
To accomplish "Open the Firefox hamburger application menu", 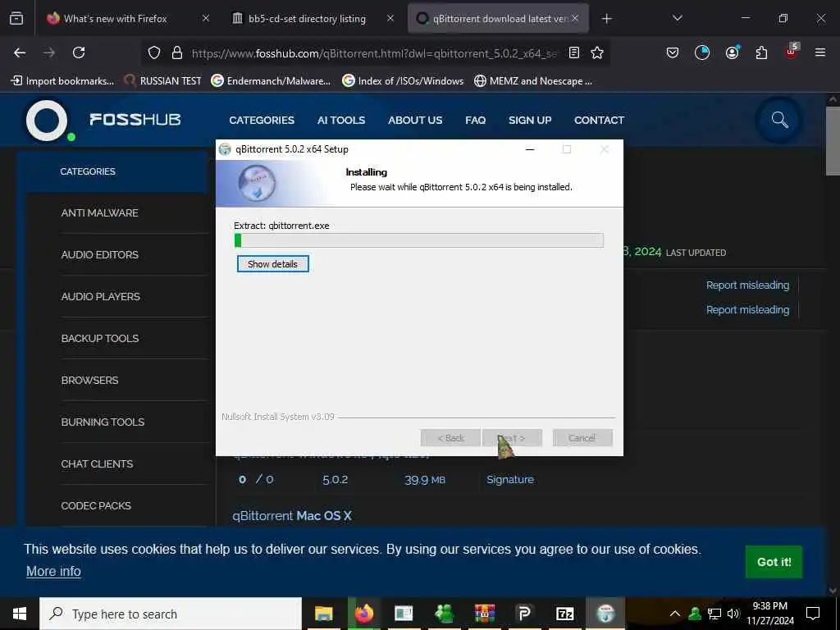I will click(x=820, y=52).
